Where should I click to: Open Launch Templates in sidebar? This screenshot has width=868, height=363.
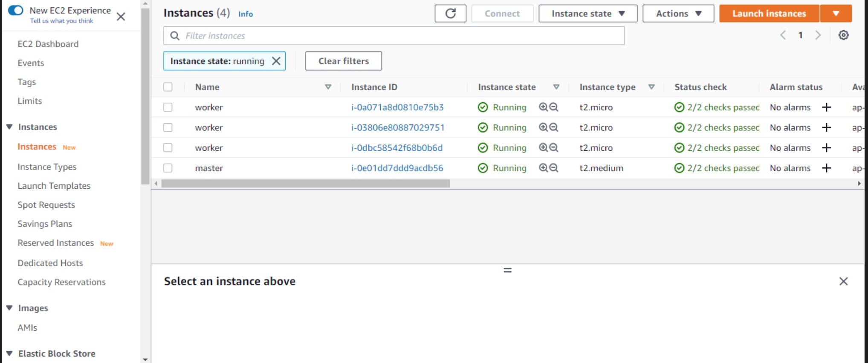tap(54, 186)
